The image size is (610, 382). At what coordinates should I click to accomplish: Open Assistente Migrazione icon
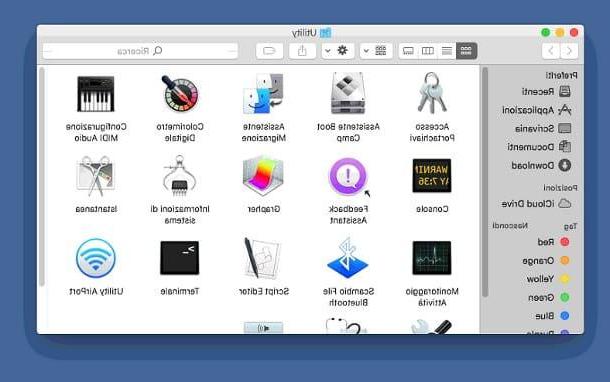264,93
